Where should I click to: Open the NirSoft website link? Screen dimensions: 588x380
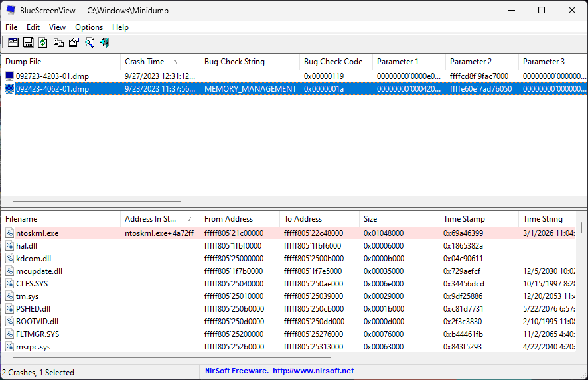313,371
